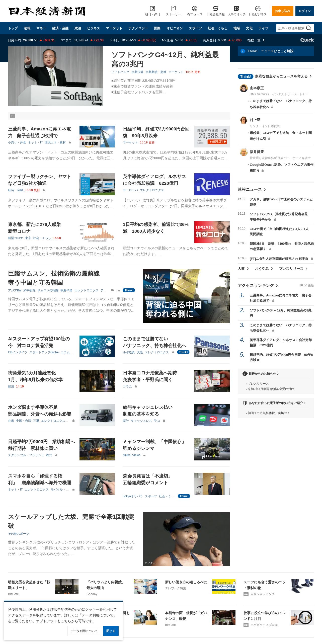This screenshot has width=322, height=644.
Task: Click the ログイン button
Action: point(305,11)
